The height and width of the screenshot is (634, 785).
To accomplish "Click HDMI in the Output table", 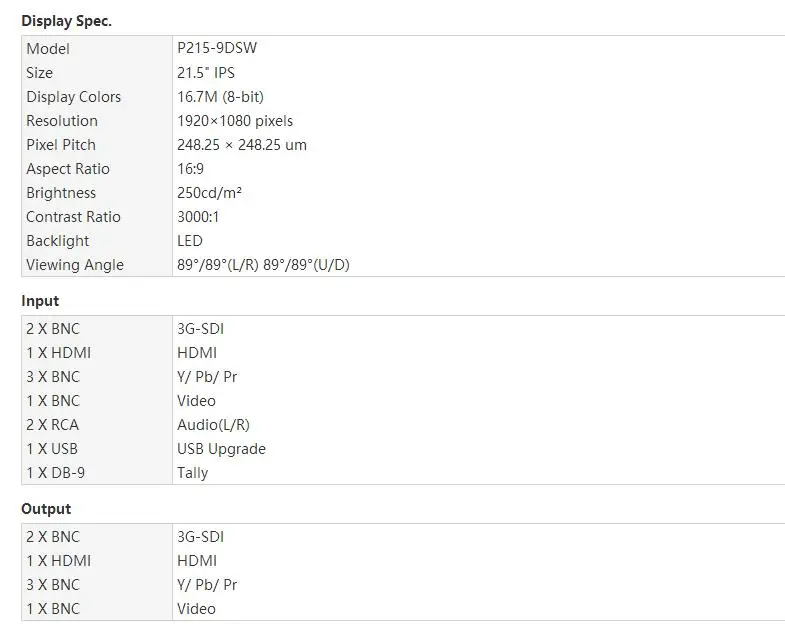I will (x=197, y=561).
